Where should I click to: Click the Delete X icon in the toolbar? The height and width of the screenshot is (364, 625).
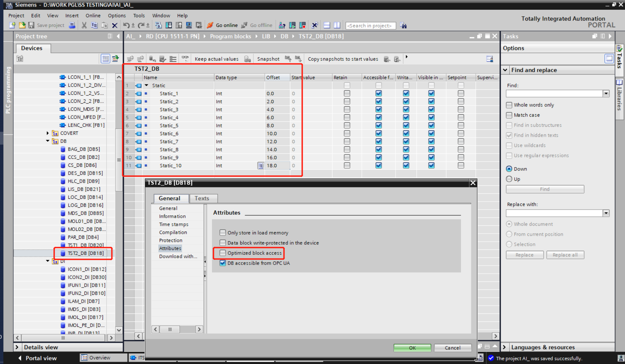tap(115, 25)
